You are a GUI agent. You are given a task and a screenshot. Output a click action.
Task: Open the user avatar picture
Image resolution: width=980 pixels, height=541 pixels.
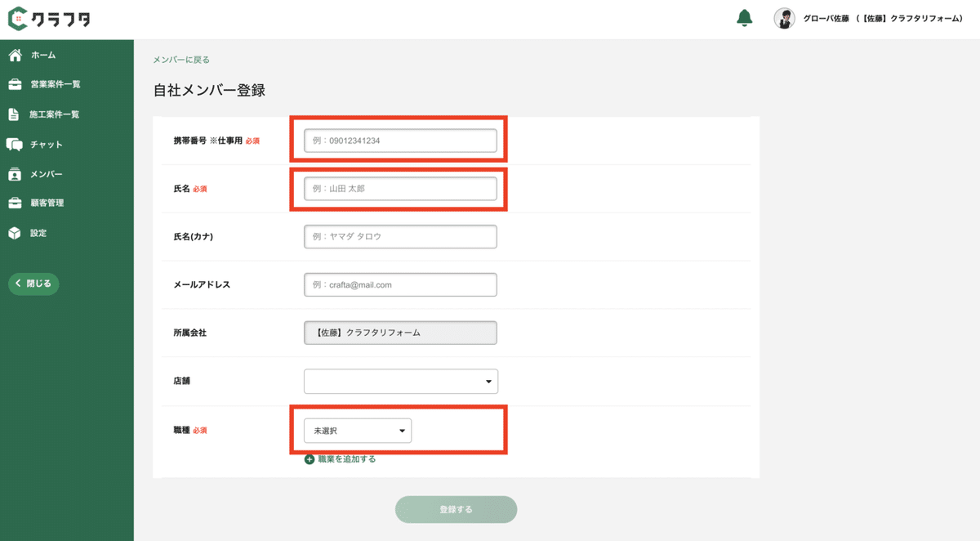click(x=784, y=19)
